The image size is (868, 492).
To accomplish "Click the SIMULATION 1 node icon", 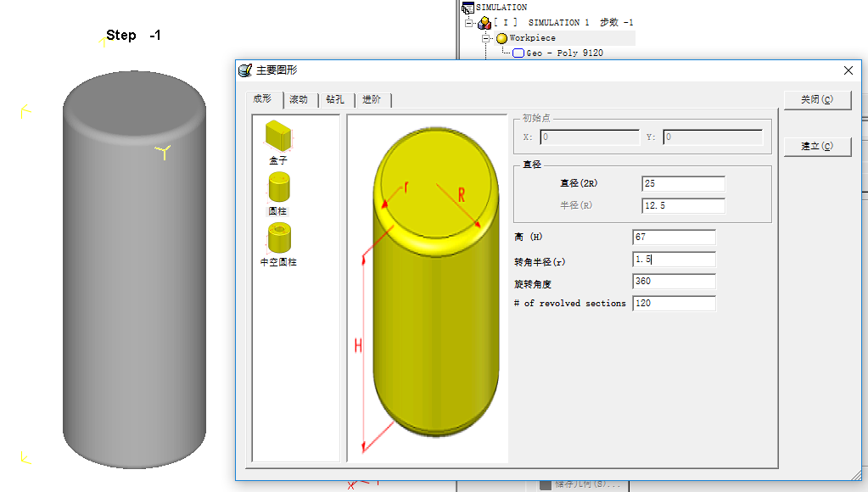I will [x=484, y=23].
